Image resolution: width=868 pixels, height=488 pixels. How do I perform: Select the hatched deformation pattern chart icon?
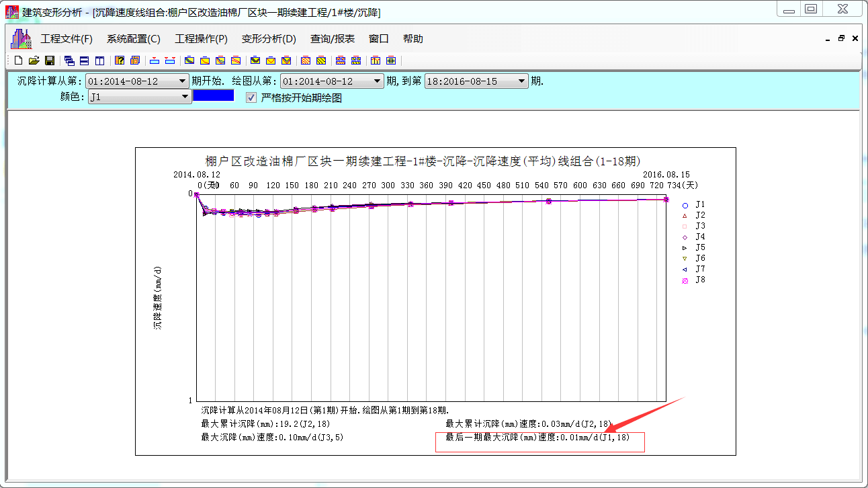(x=305, y=60)
